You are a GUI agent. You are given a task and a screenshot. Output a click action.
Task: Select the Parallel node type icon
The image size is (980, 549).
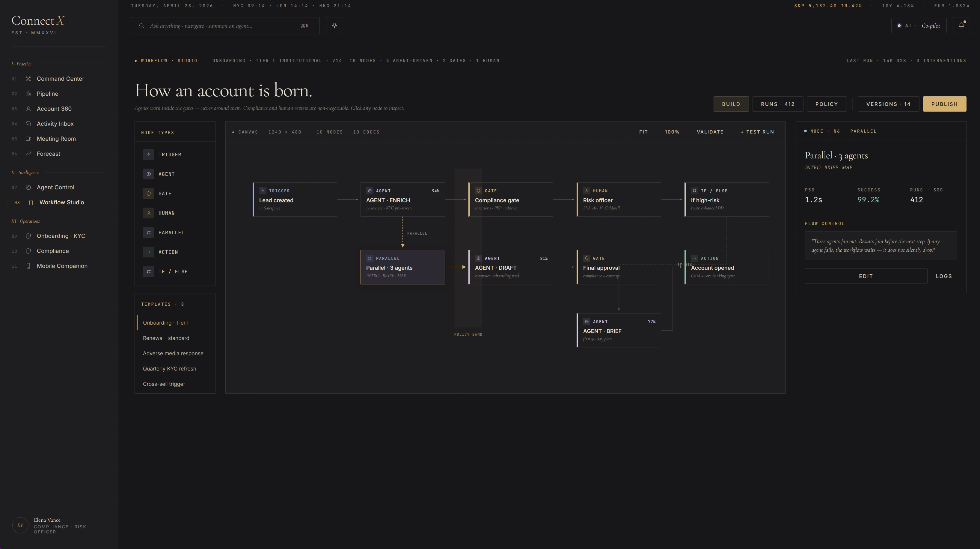click(149, 232)
